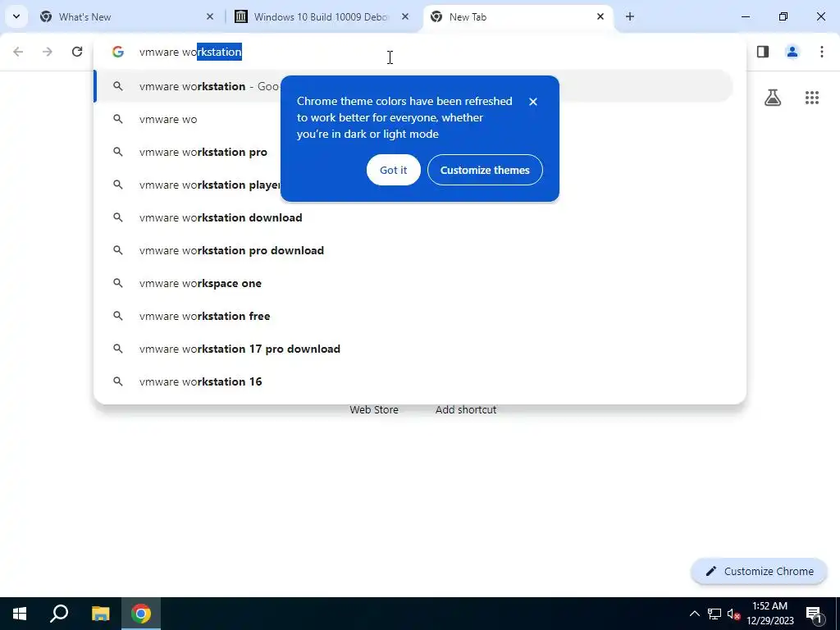This screenshot has width=840, height=630.
Task: Open the side panel icon
Action: 762,52
